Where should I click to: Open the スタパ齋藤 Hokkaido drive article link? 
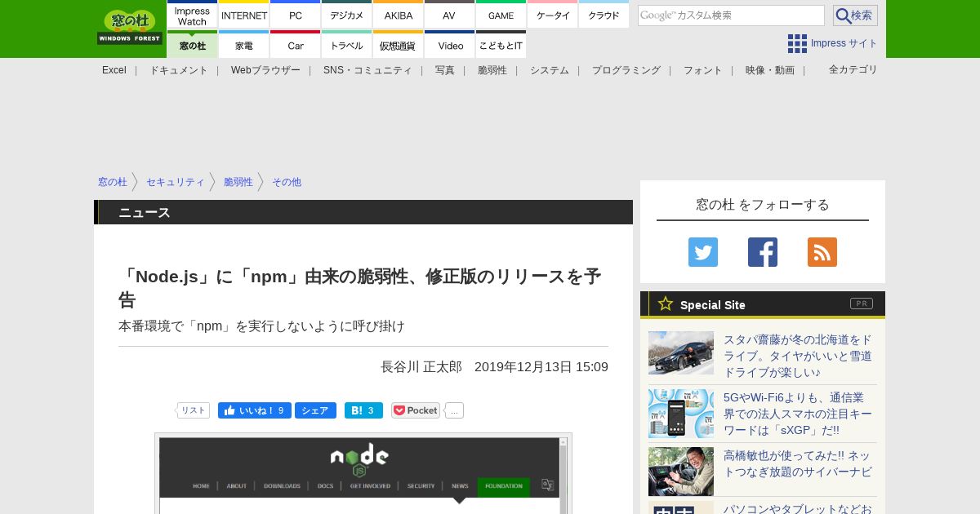point(798,356)
